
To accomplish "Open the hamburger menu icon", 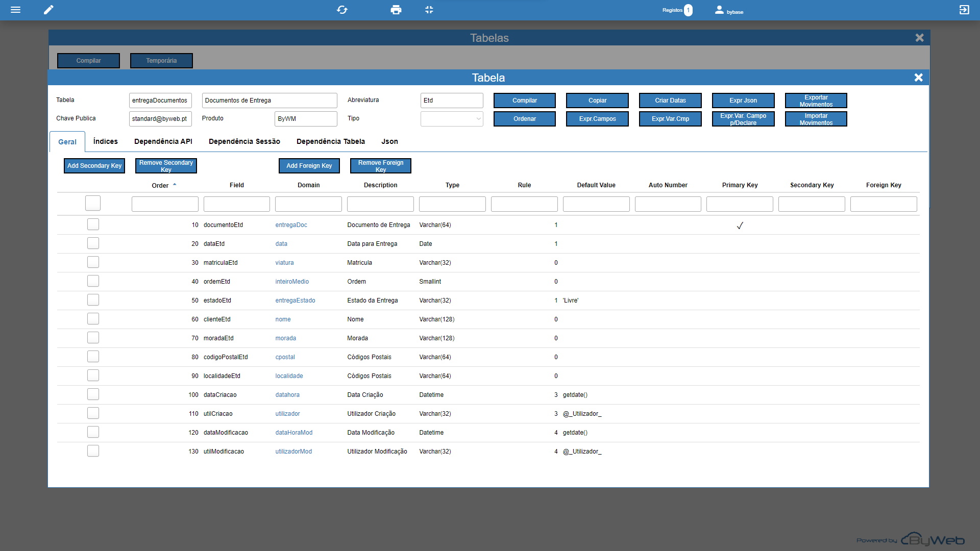I will pyautogui.click(x=16, y=10).
